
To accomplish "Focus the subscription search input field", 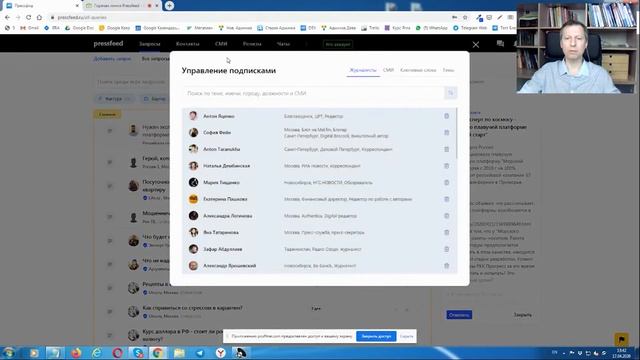I will coord(313,93).
